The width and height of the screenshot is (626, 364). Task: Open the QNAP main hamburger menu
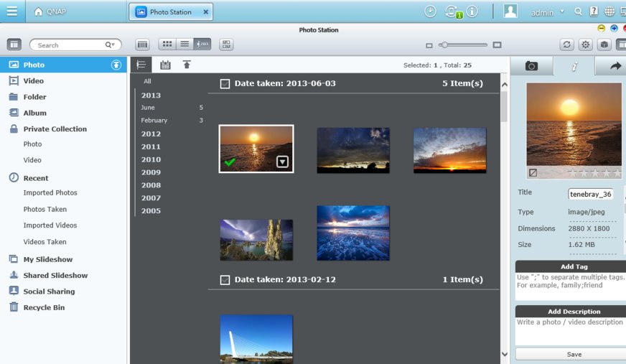pyautogui.click(x=12, y=11)
